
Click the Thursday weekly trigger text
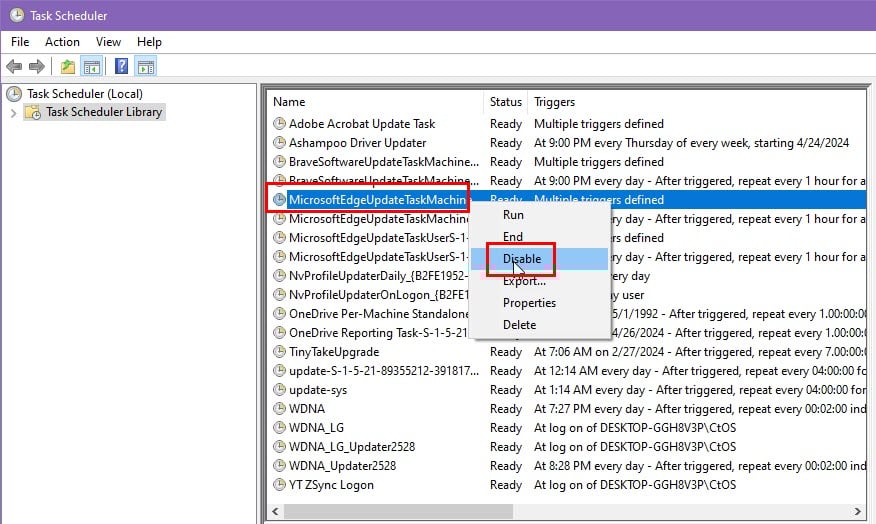[691, 142]
